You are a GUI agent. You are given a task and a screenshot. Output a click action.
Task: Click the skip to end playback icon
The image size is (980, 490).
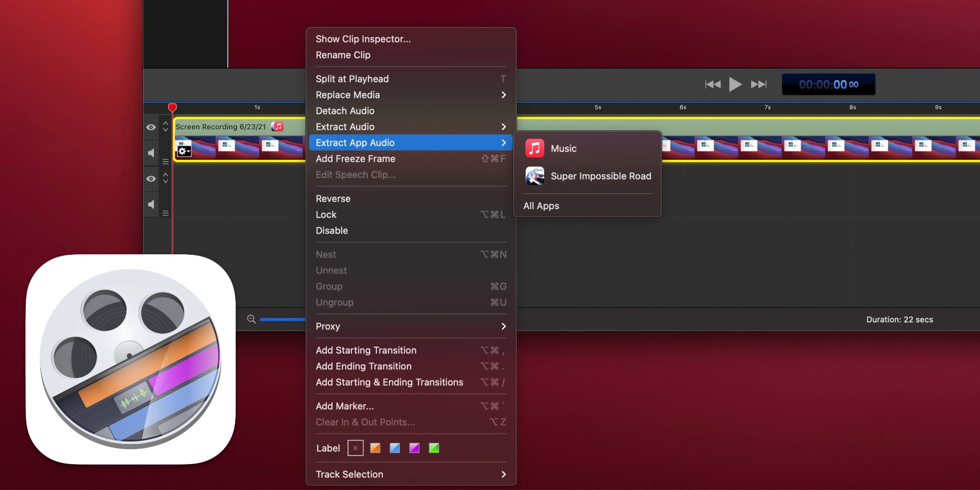759,84
